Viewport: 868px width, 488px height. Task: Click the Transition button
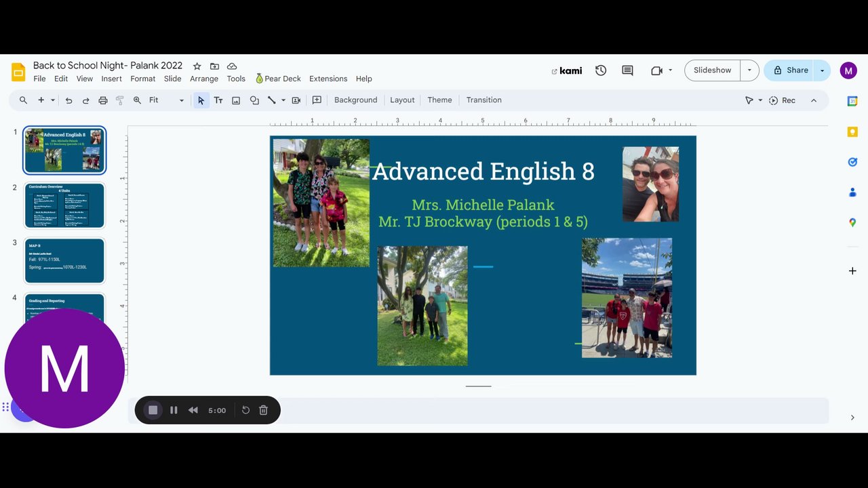(484, 100)
